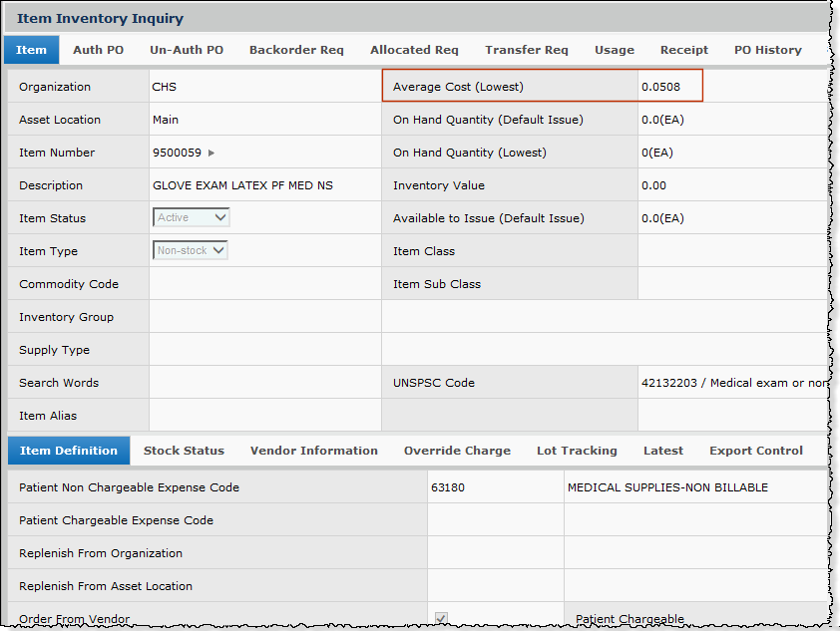Image resolution: width=840 pixels, height=631 pixels.
Task: Open the Lot Tracking tab
Action: click(x=577, y=451)
